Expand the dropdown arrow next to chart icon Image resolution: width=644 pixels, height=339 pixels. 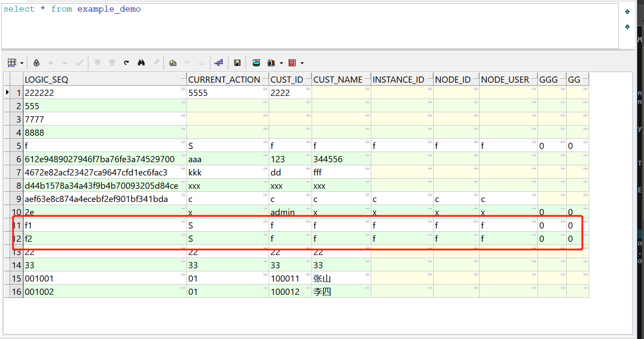(x=281, y=63)
